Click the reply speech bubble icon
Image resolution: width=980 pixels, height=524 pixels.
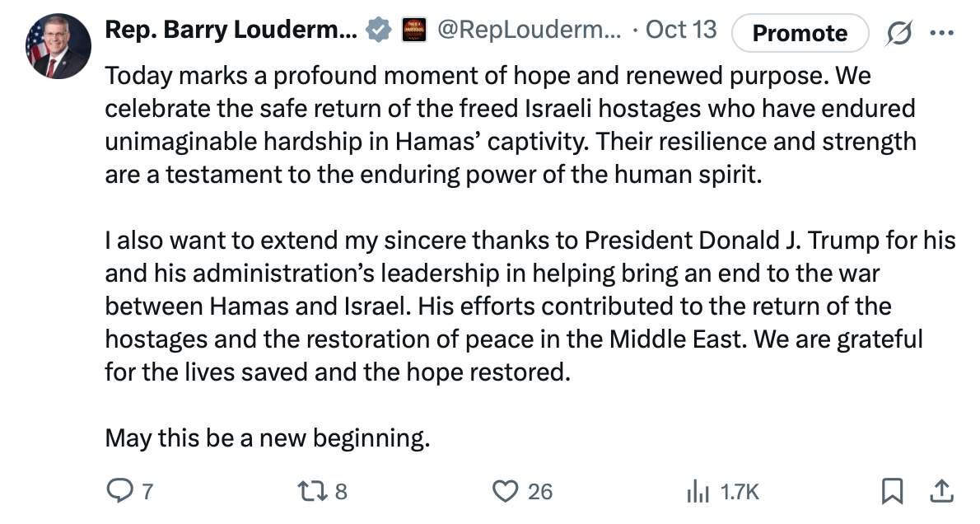point(119,492)
